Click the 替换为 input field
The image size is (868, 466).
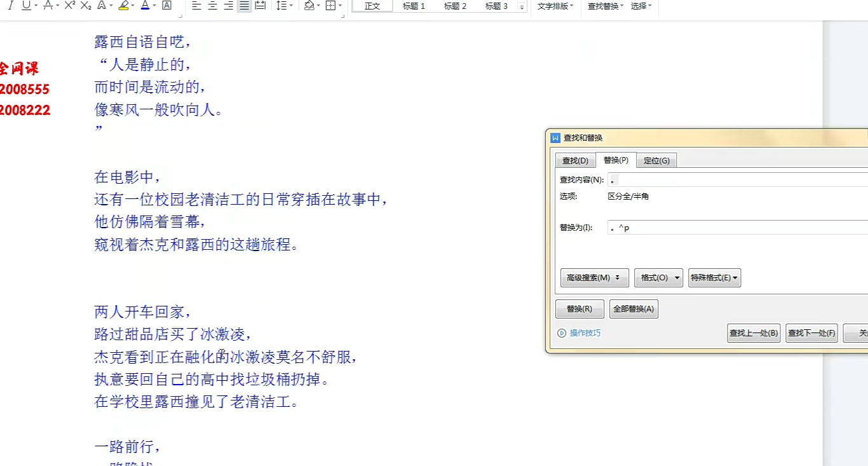pyautogui.click(x=738, y=228)
